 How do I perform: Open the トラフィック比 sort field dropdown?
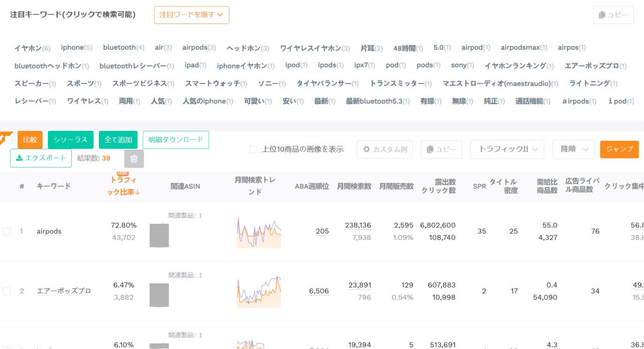507,149
